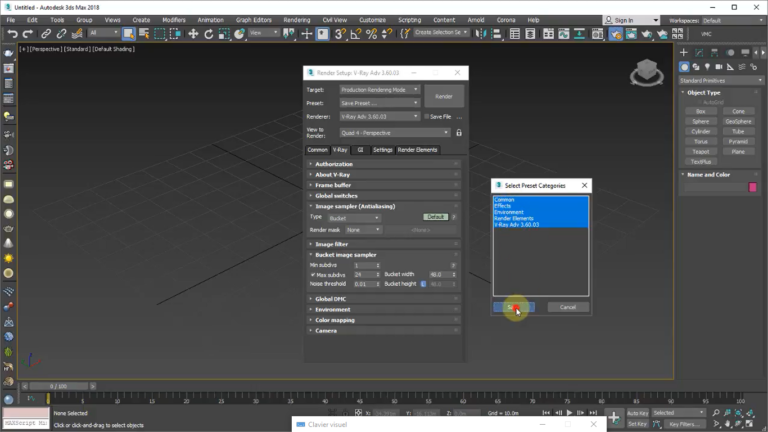Choose Rectangular Selection Region tool
Viewport: 768px width, 432px height.
click(160, 34)
